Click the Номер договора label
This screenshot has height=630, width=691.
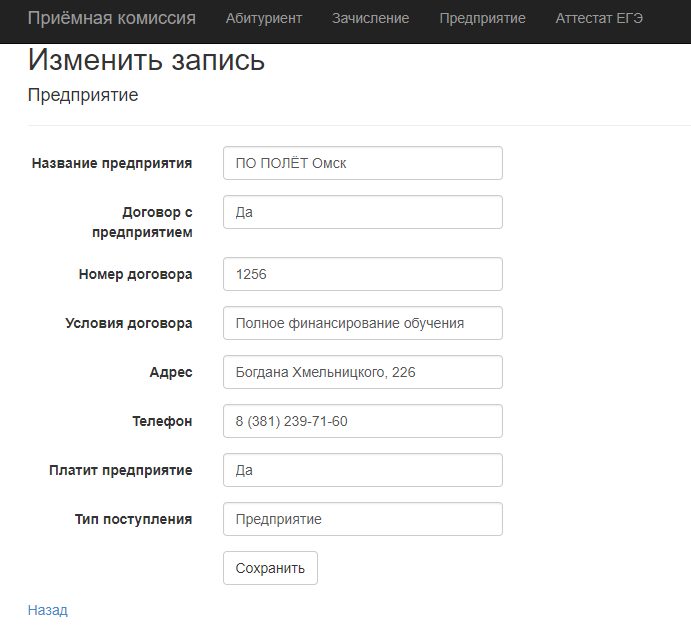pos(136,274)
